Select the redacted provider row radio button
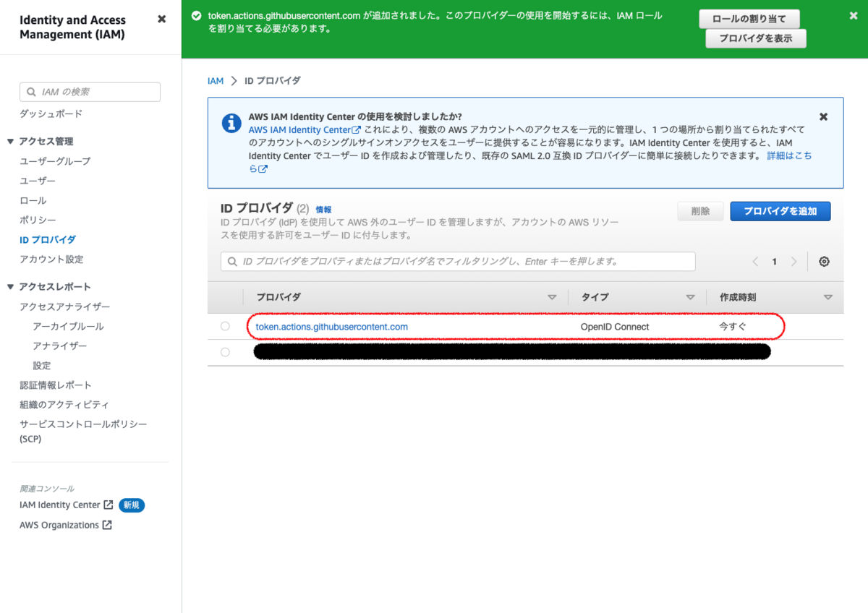 click(x=225, y=352)
